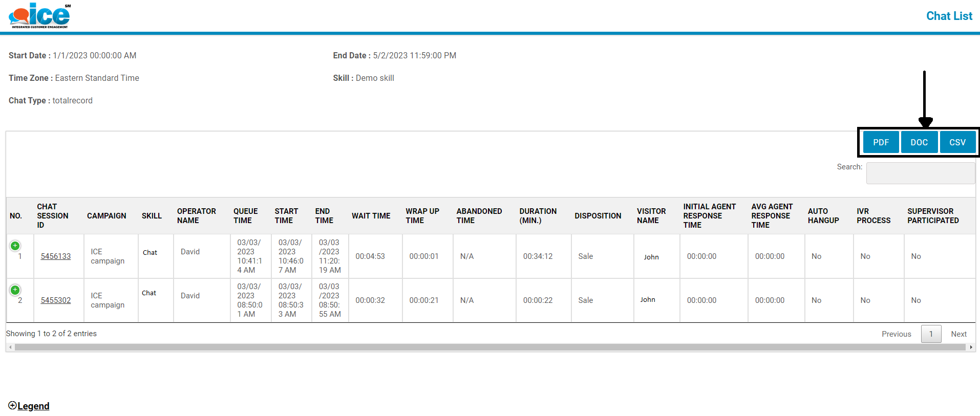Sort by Disposition column header

[x=598, y=216]
